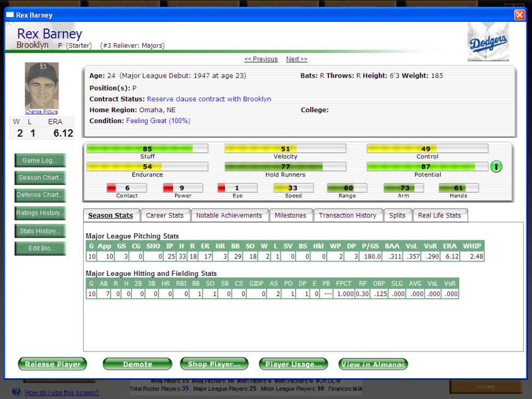Select the Milestones tab
The image size is (532, 399).
click(x=291, y=216)
